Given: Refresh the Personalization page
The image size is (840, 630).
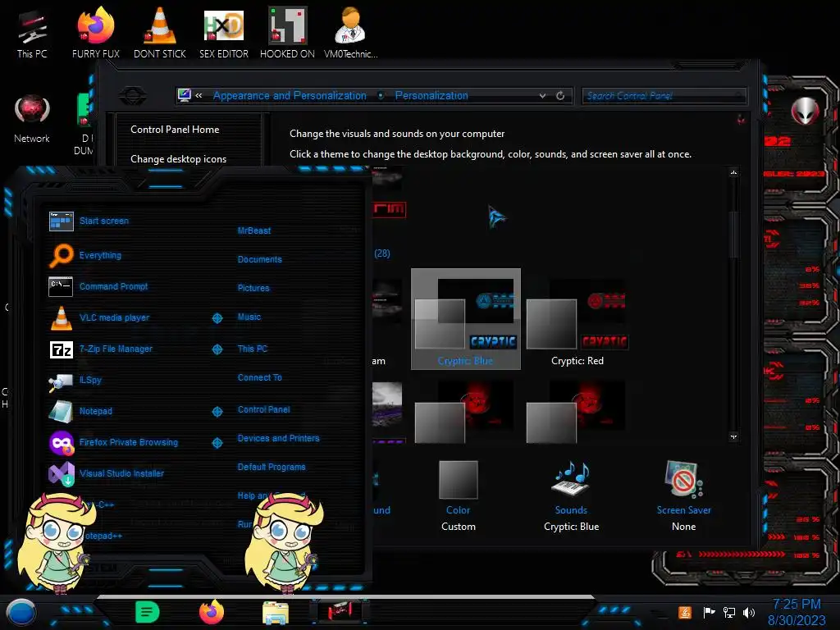Looking at the screenshot, I should pos(560,95).
